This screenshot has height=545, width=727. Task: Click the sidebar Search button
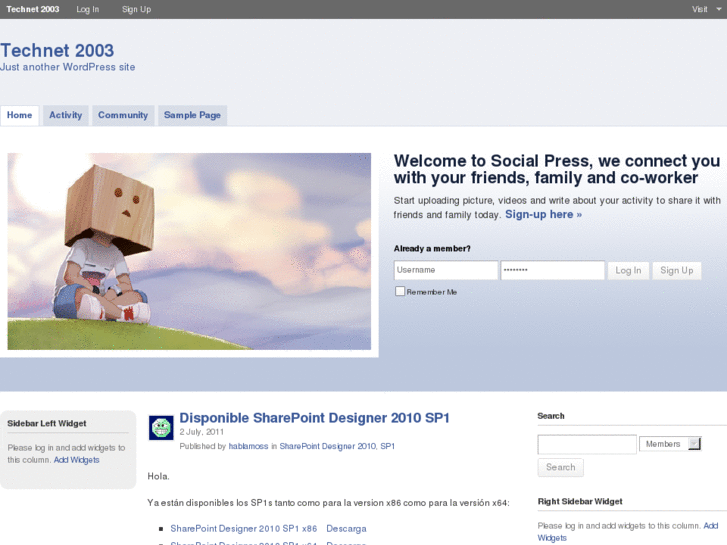(561, 468)
